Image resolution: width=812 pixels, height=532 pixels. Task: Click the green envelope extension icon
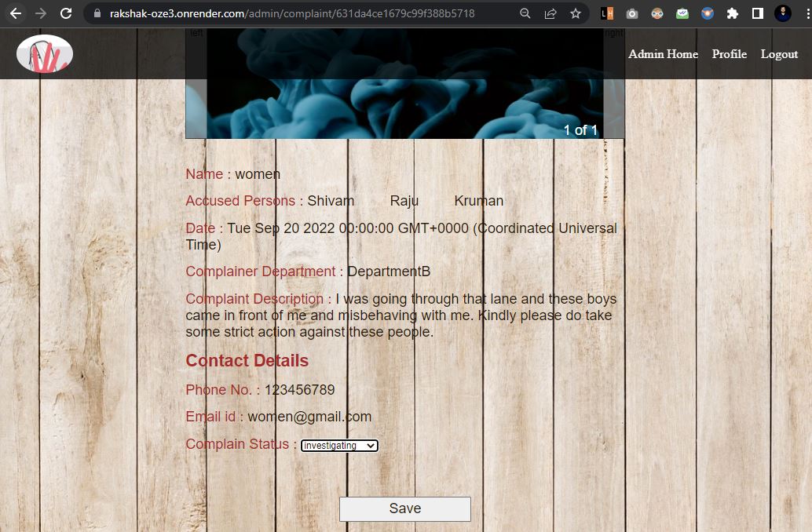point(682,13)
